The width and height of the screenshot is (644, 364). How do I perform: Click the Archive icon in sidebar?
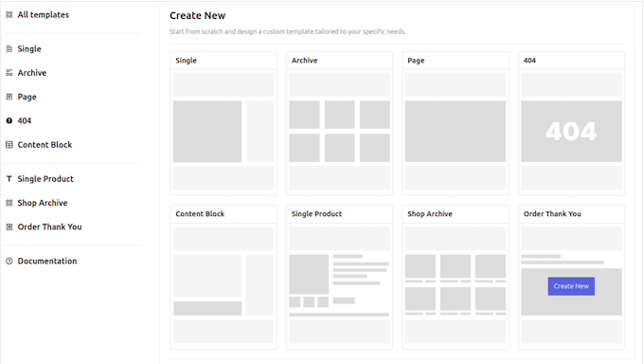click(x=9, y=73)
